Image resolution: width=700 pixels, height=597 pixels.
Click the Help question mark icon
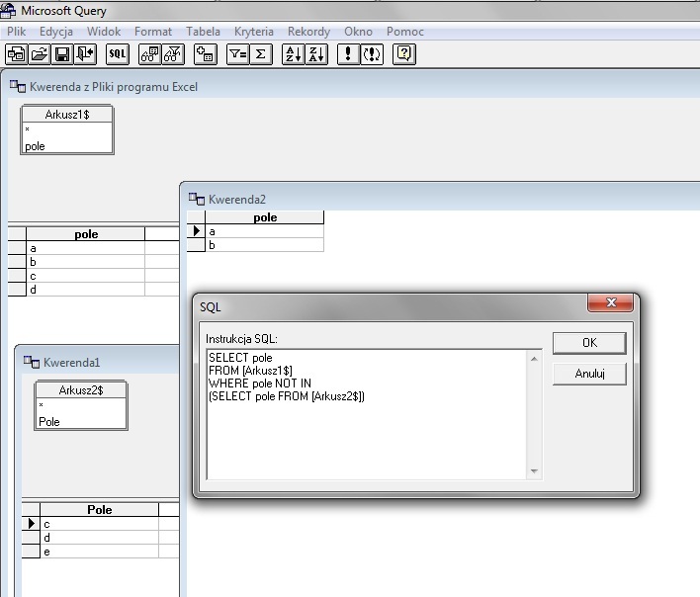coord(404,54)
